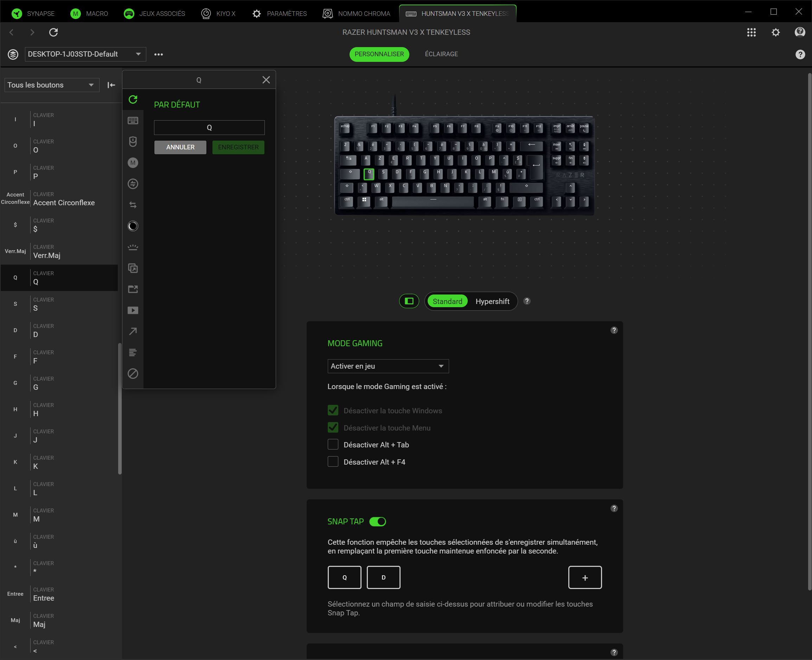This screenshot has height=660, width=812.
Task: Open the Éclairage section
Action: point(441,54)
